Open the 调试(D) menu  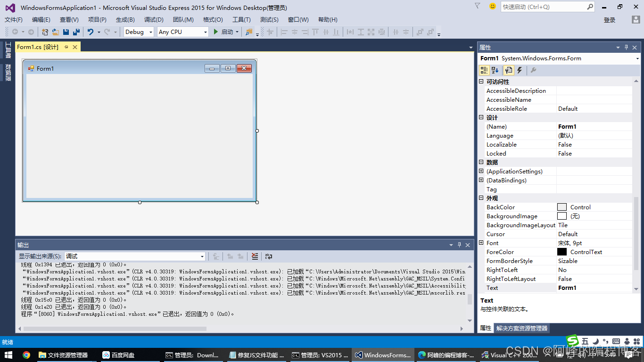[x=154, y=19]
